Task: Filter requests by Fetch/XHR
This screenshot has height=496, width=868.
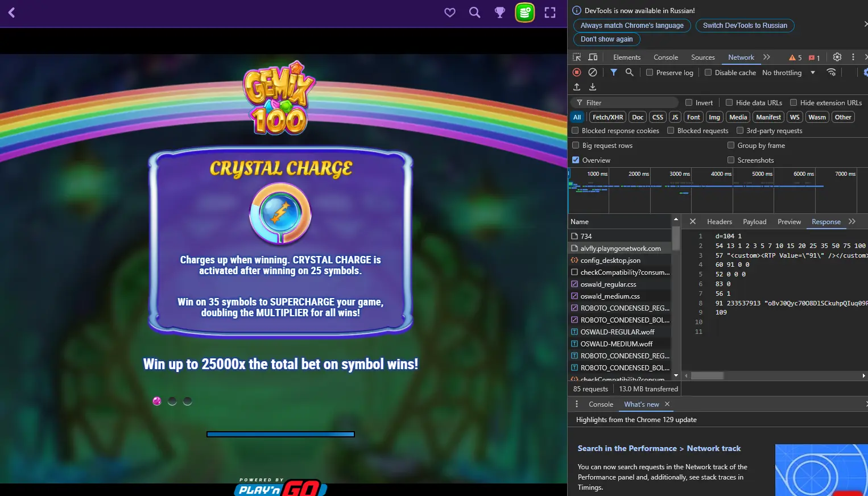Action: tap(607, 117)
